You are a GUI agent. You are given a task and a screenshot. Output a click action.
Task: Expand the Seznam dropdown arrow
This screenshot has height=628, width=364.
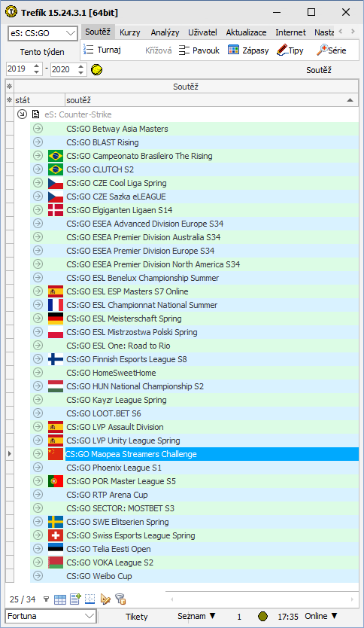212,616
